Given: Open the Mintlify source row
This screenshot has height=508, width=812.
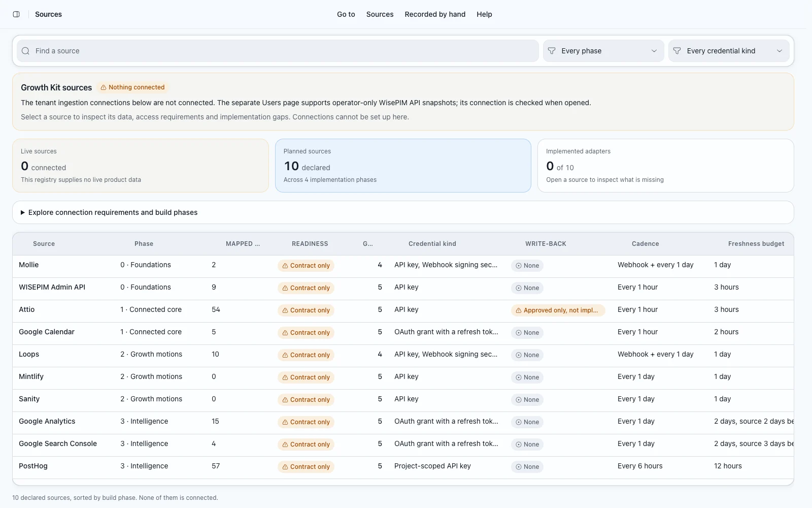Looking at the screenshot, I should [403, 377].
